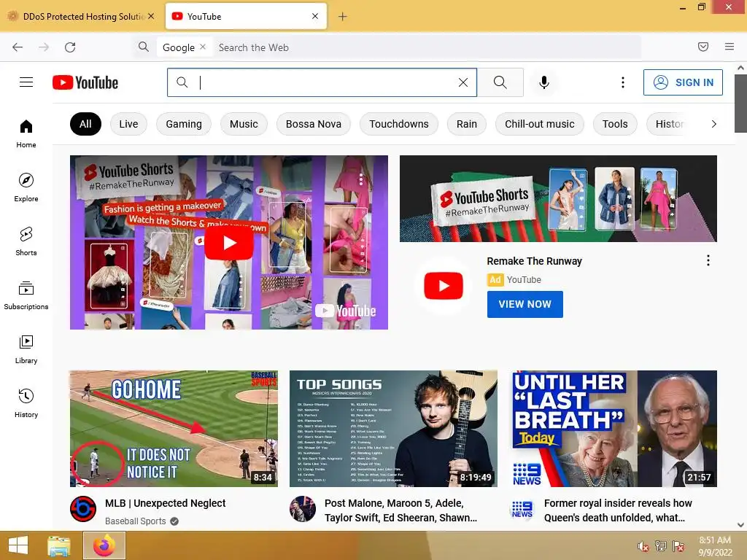Open the Action Center flag icon
This screenshot has height=560, width=747.
(x=678, y=546)
